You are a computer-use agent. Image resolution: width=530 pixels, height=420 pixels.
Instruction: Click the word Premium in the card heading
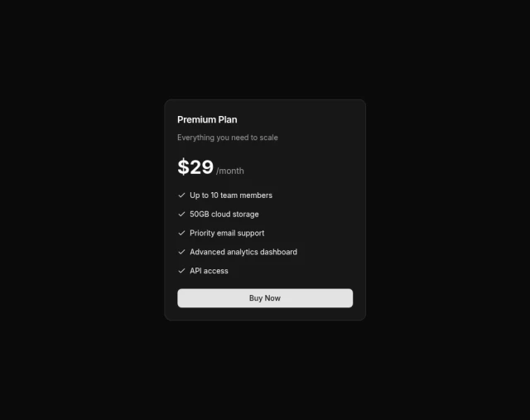point(196,120)
